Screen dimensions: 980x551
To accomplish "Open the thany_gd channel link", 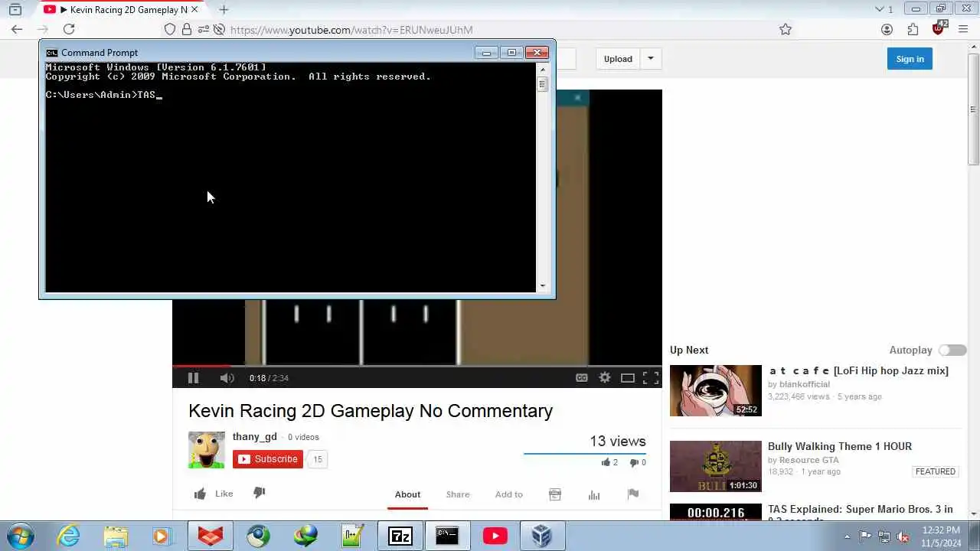I will coord(255,437).
